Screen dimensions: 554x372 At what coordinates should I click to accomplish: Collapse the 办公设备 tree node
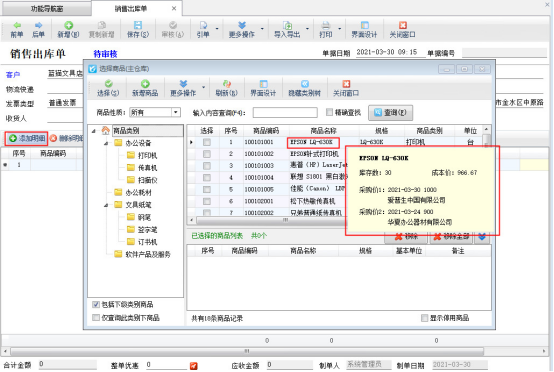106,143
